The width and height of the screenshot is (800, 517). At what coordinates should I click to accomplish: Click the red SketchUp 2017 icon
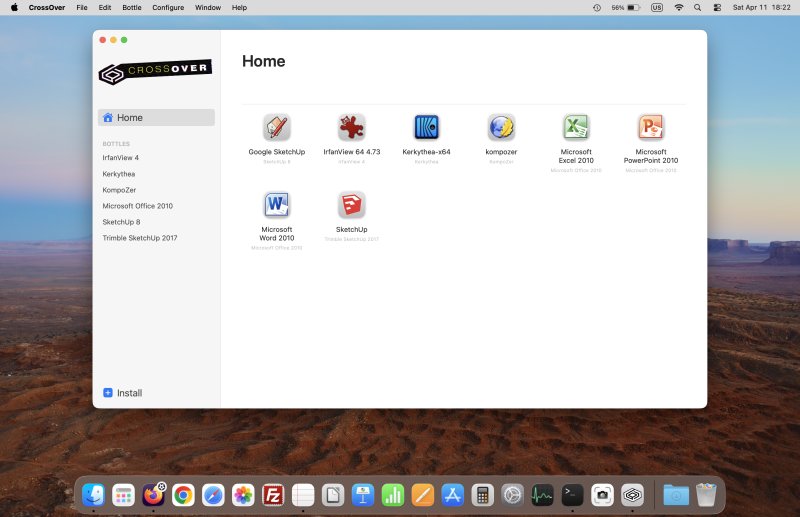[351, 205]
